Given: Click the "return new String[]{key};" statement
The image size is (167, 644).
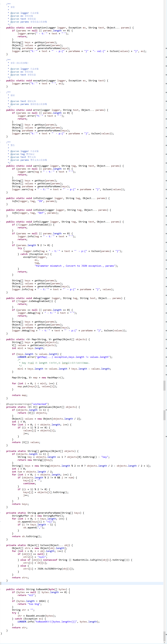Looking at the screenshot, I should coord(35,460).
